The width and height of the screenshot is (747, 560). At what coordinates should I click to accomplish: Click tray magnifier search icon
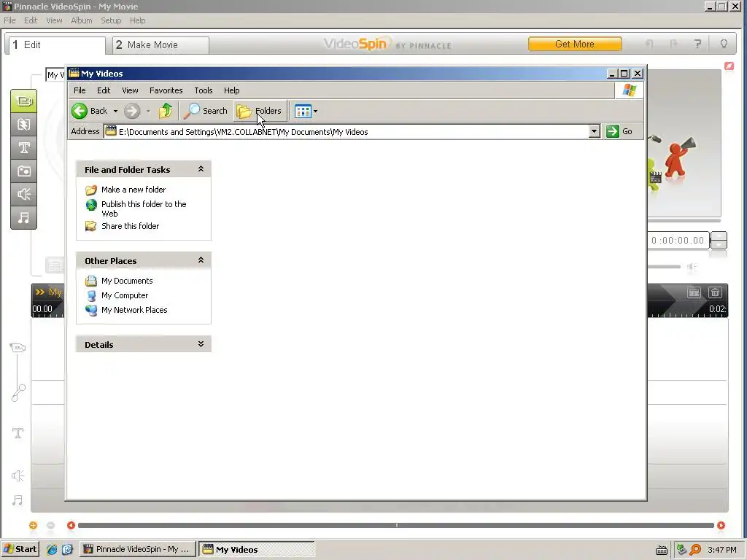(695, 550)
